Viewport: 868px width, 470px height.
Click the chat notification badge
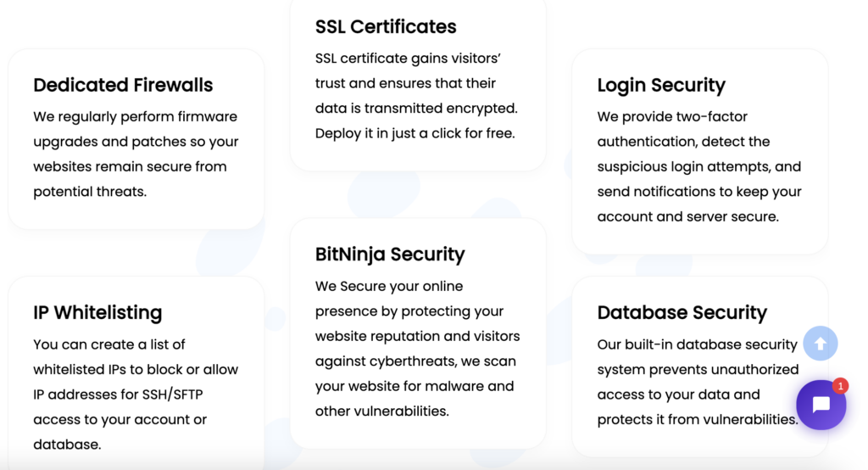(840, 386)
